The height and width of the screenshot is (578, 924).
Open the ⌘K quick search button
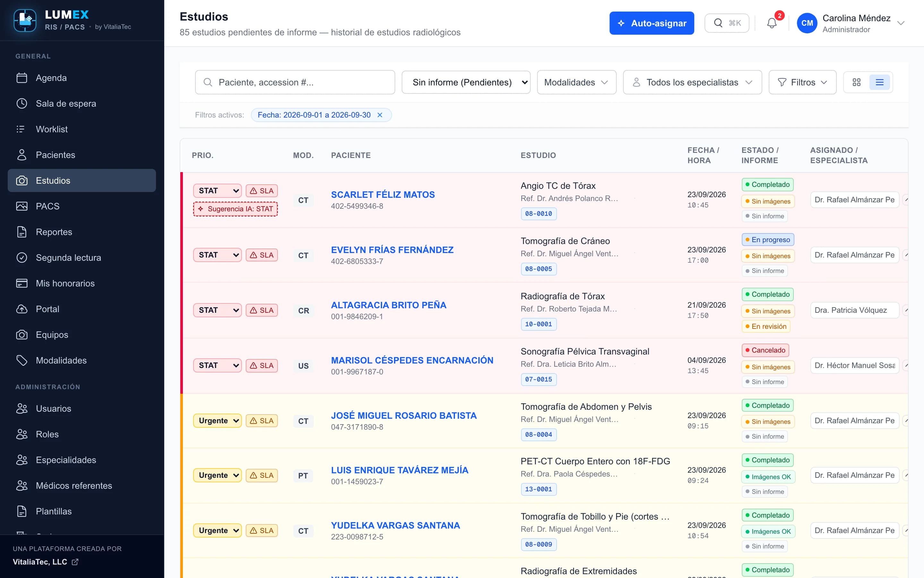pos(727,23)
